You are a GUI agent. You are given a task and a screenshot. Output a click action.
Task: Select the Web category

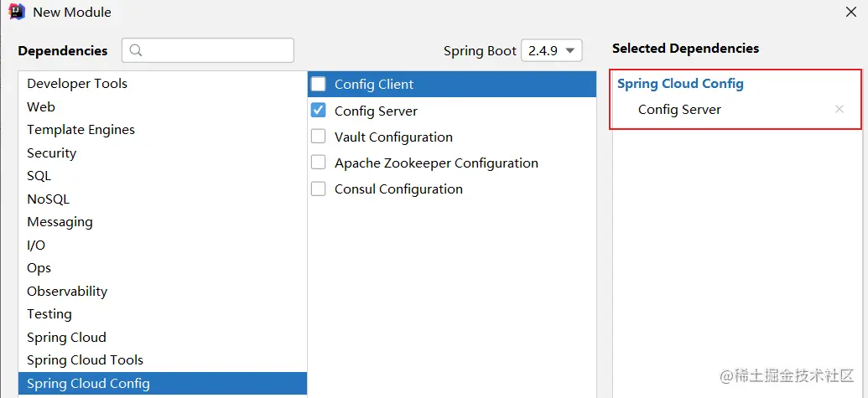click(163, 106)
